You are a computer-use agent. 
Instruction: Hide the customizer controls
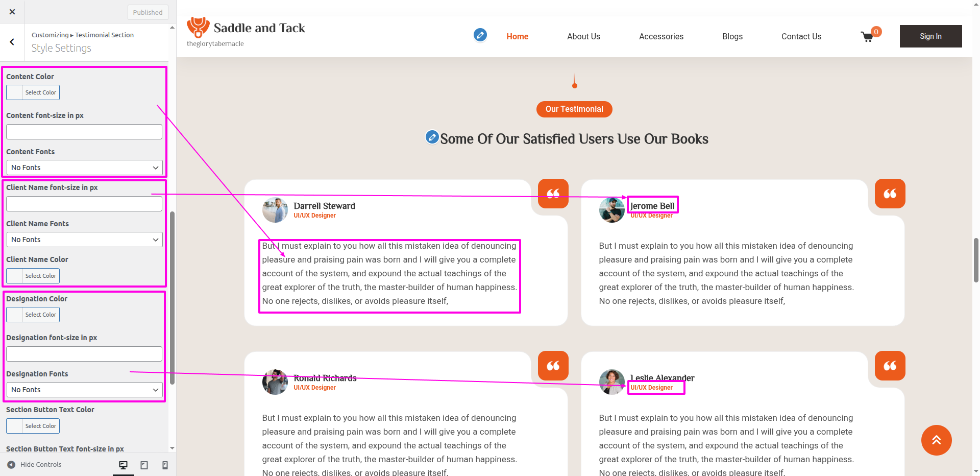(x=34, y=464)
